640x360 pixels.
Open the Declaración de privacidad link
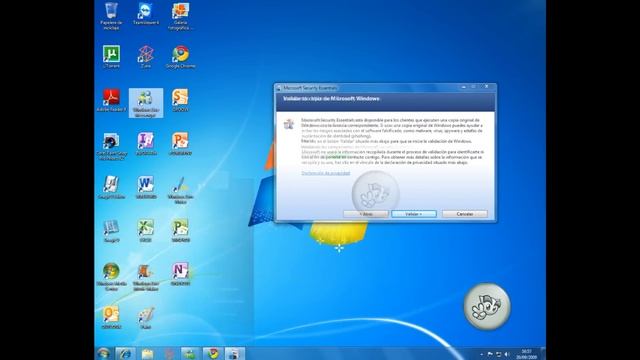[x=325, y=173]
